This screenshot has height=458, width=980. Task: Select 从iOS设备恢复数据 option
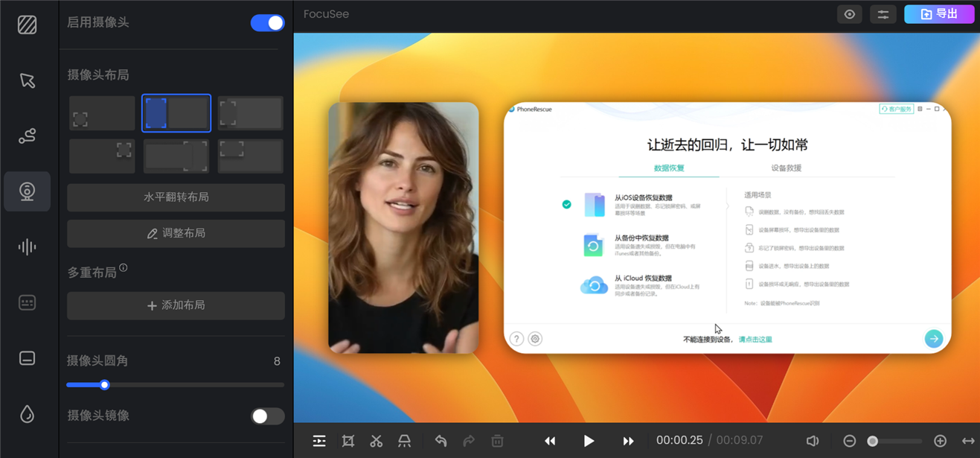point(643,204)
